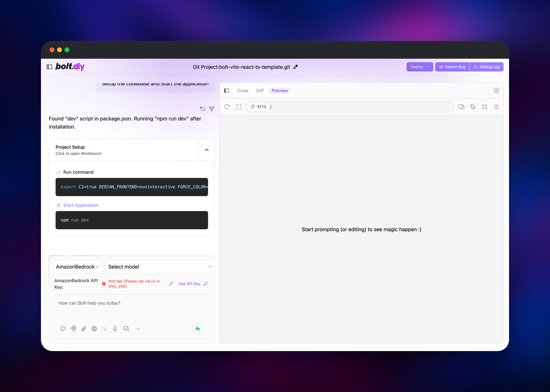Edit project title with the pencil icon
550x392 pixels.
(295, 67)
